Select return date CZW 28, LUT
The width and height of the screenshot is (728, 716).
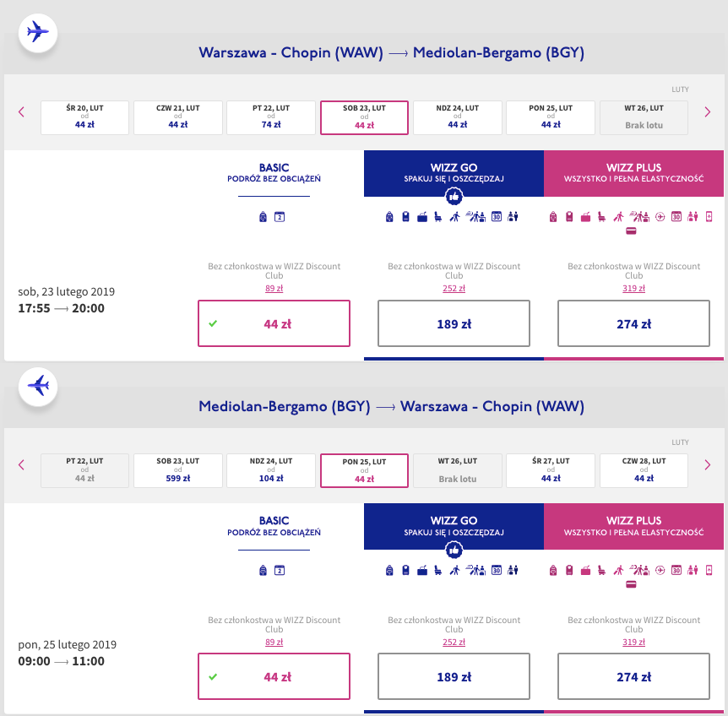pos(644,470)
